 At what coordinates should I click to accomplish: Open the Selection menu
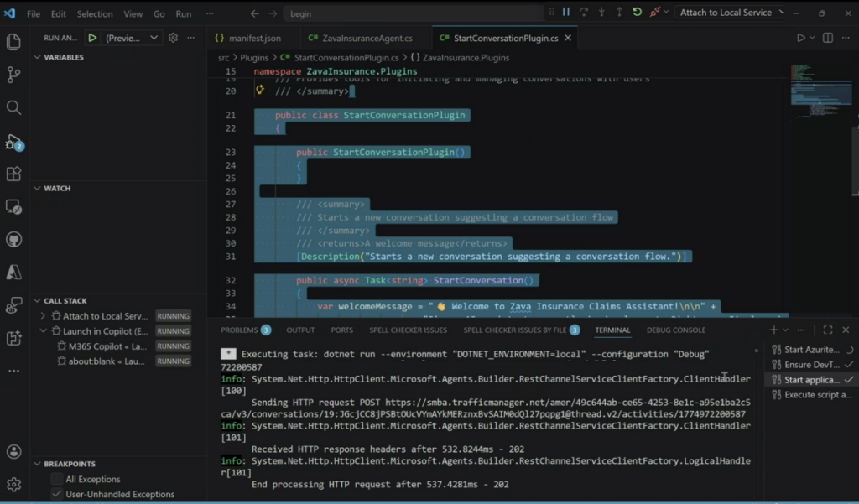(x=95, y=13)
